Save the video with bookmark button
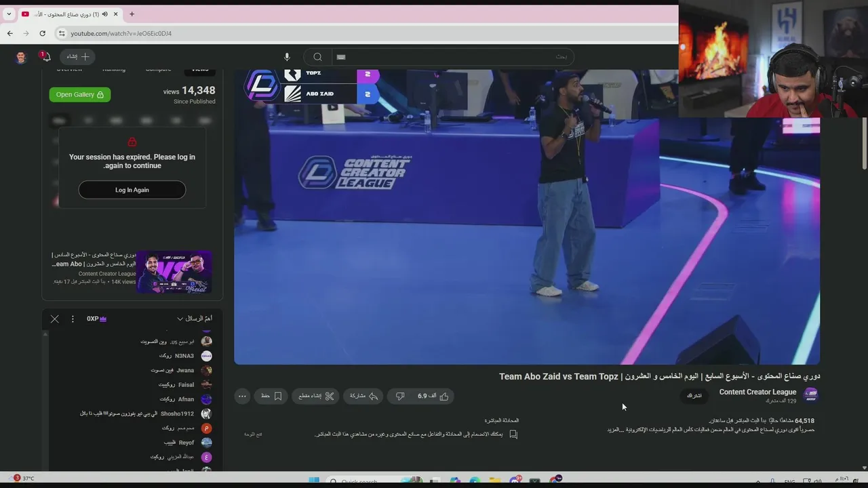Viewport: 868px width, 488px height. pos(271,396)
